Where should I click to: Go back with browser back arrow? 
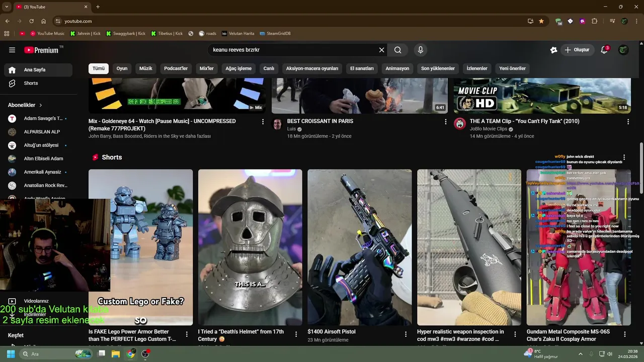pos(7,21)
